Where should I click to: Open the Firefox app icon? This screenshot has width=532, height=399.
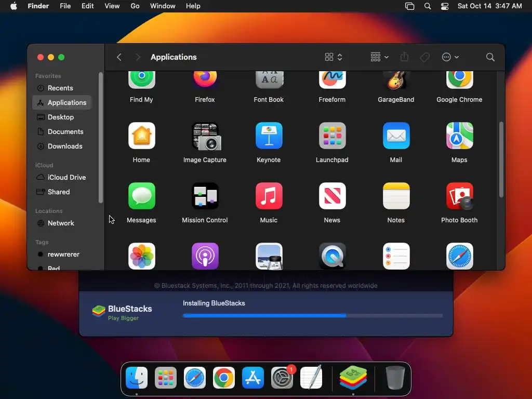205,79
